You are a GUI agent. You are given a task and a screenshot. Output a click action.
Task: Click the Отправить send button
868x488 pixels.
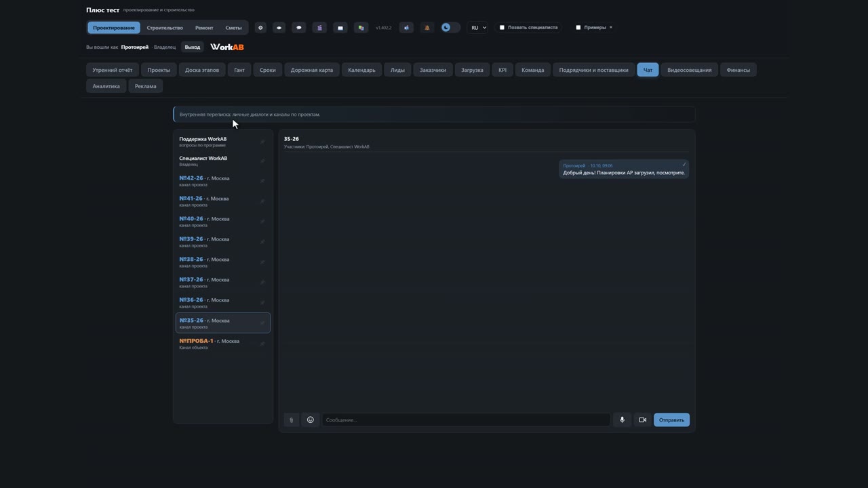671,420
